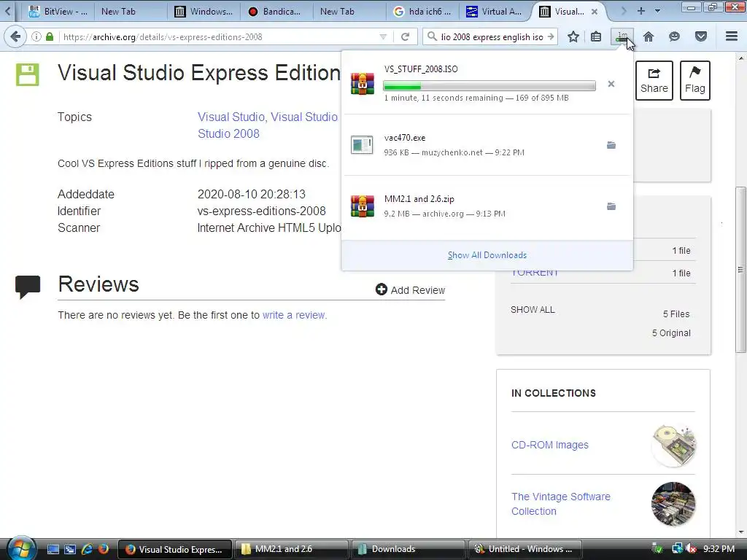
Task: Switch to the Virtual A... tab
Action: point(495,12)
